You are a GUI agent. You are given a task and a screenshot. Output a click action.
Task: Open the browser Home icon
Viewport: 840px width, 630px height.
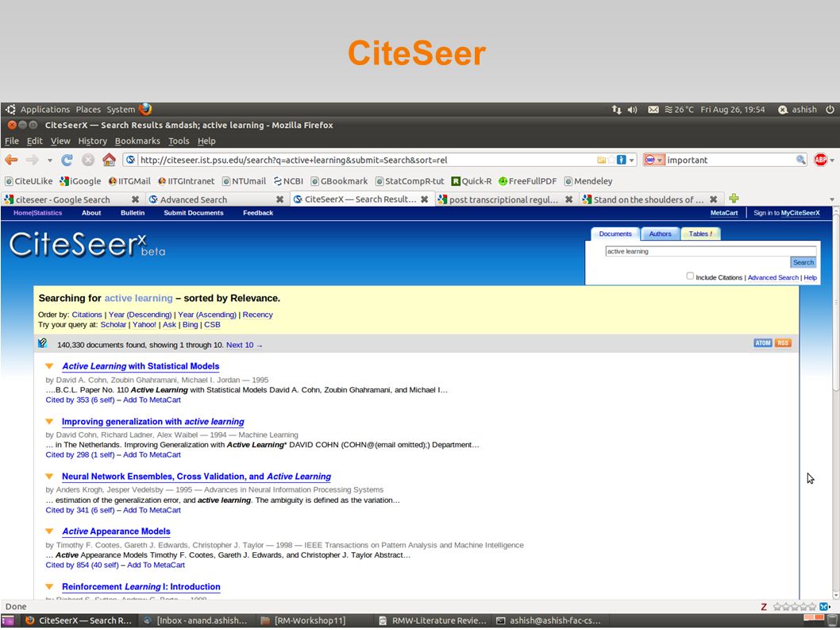(109, 159)
